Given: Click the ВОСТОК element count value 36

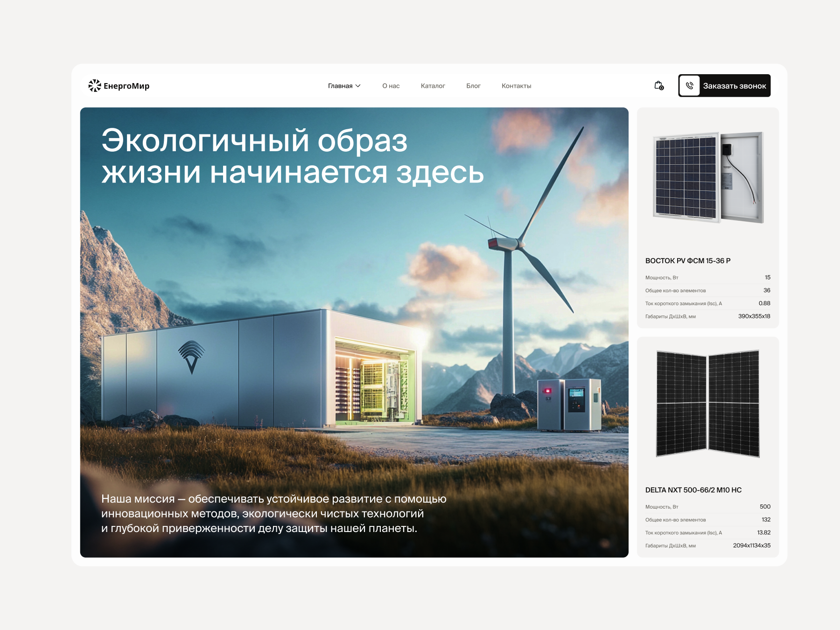Looking at the screenshot, I should [767, 290].
